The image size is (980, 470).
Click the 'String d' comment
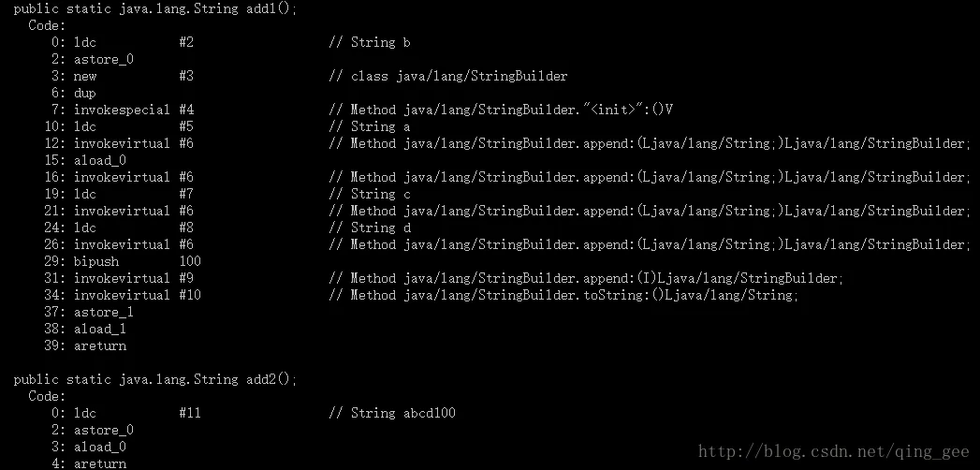(x=370, y=228)
